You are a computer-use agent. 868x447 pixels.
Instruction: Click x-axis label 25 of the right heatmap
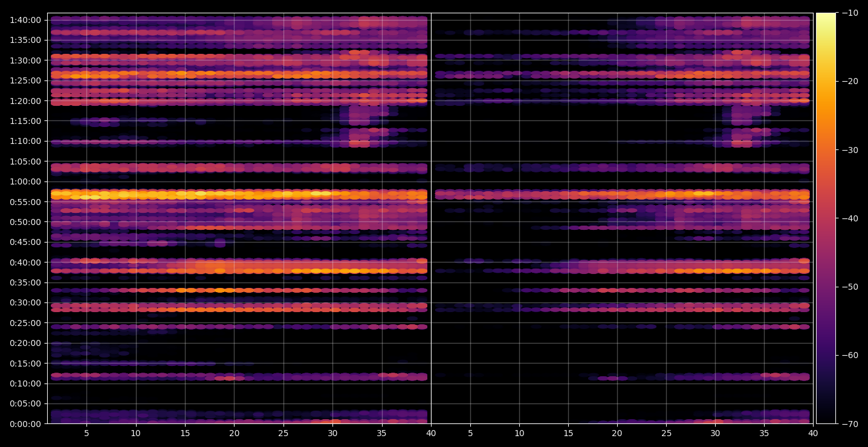coord(666,433)
